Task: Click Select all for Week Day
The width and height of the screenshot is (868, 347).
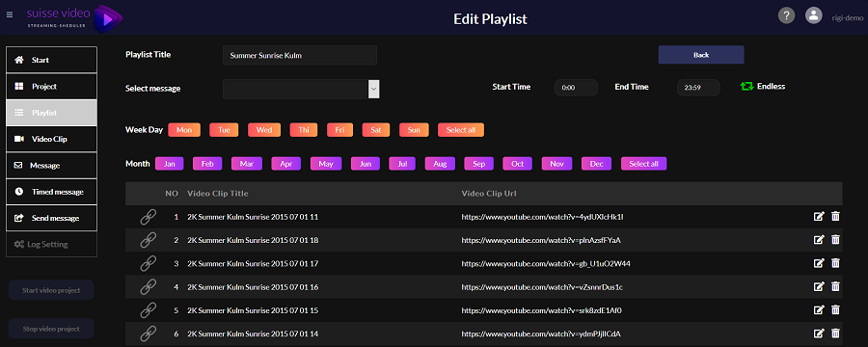Action: click(x=461, y=130)
